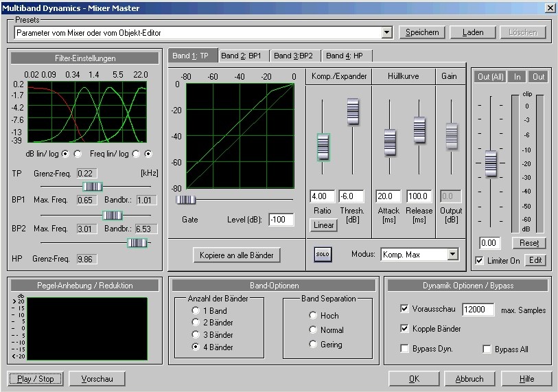
Task: Click the master output value field 0.00
Action: [x=489, y=243]
